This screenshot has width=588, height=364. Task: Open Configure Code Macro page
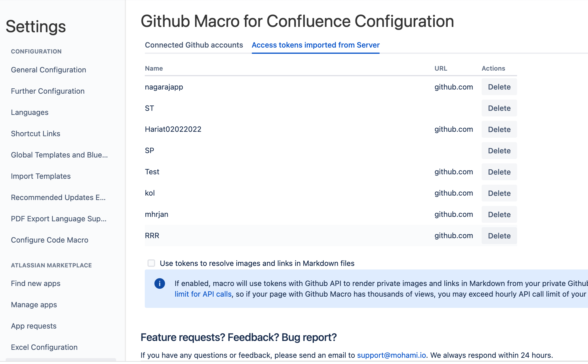pos(50,240)
